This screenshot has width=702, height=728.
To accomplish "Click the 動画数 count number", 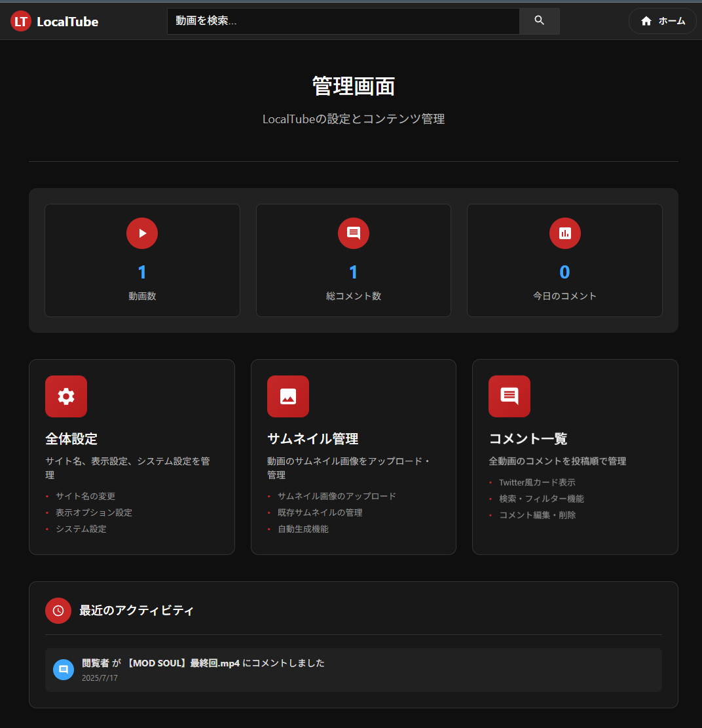I will pyautogui.click(x=142, y=272).
